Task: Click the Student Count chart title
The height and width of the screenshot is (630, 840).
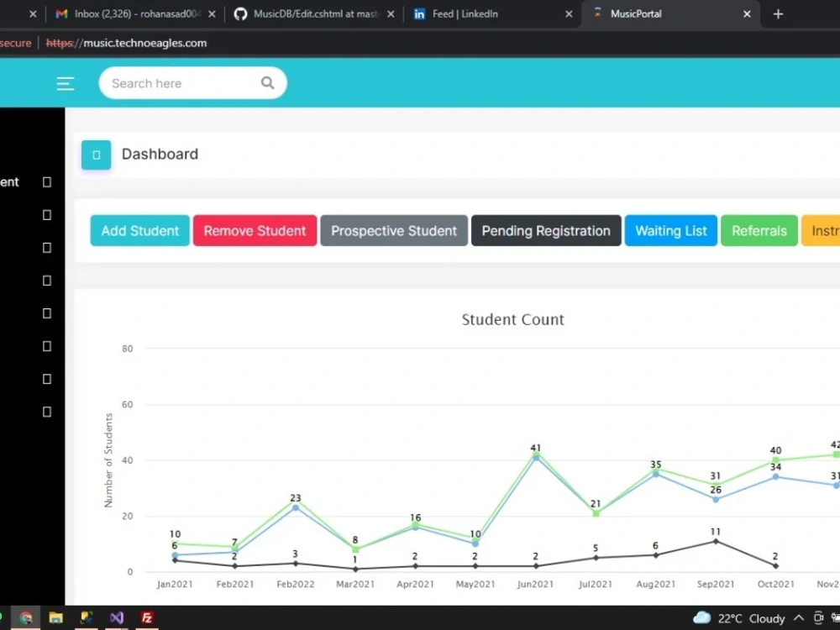Action: click(512, 320)
